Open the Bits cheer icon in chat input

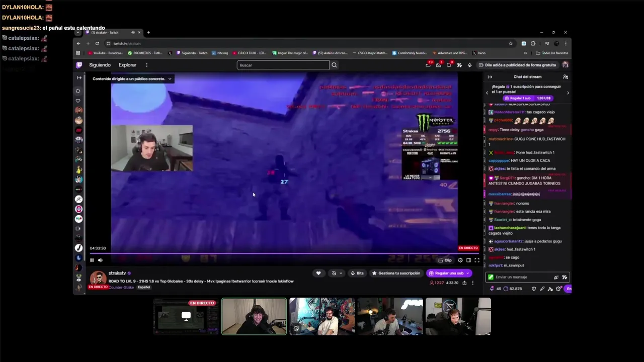point(556,277)
